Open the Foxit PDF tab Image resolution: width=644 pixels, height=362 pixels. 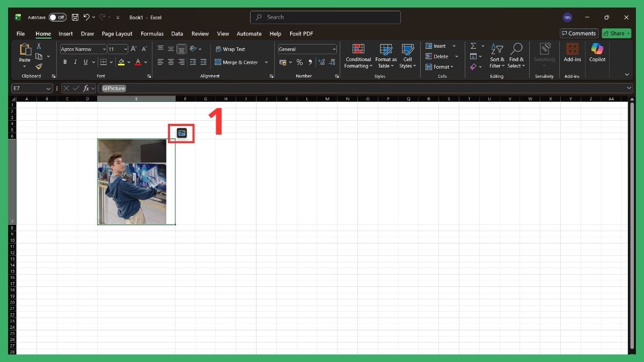click(302, 33)
